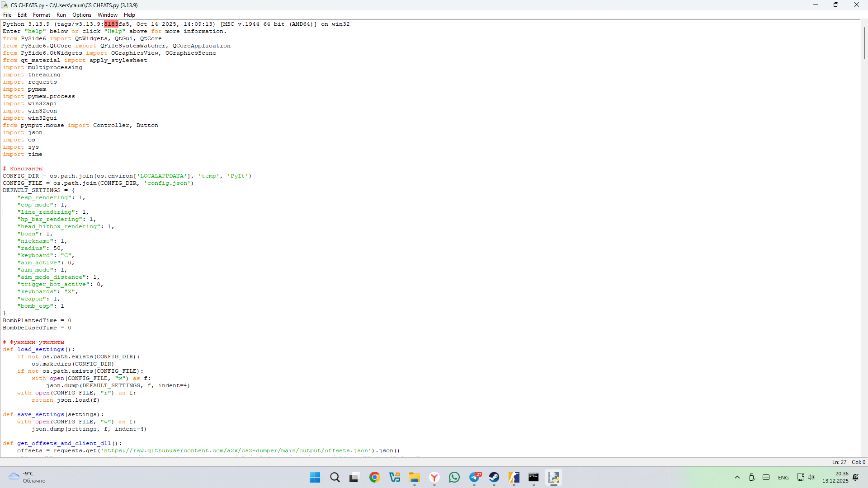Viewport: 868px width, 488px height.
Task: Click the Help menu item
Action: [x=129, y=15]
